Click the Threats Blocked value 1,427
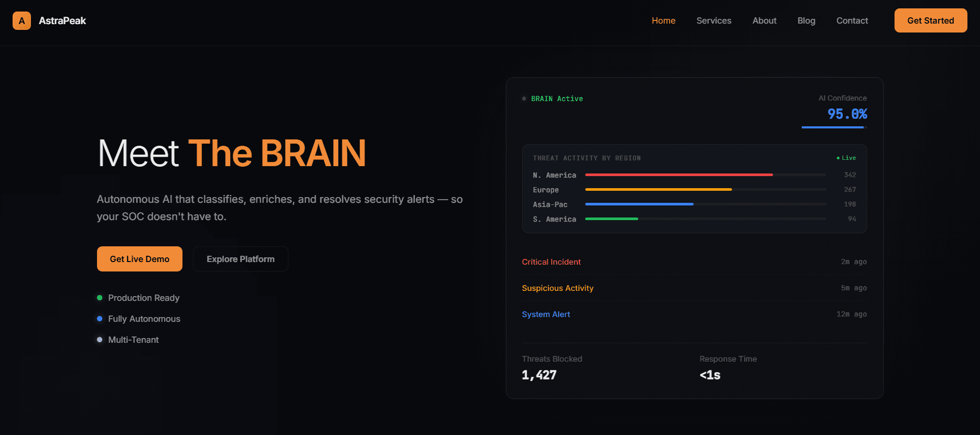Viewport: 980px width, 435px height. click(x=539, y=375)
